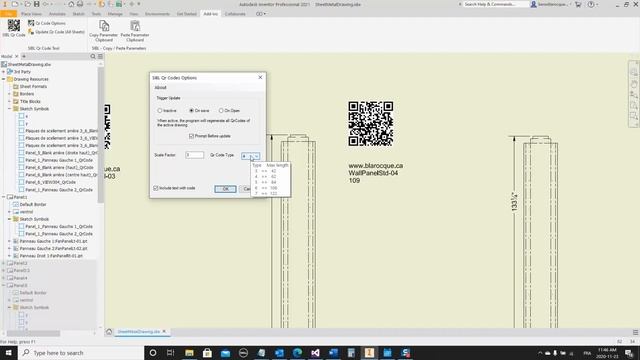The image size is (640, 360).
Task: Select the On save trigger radio button
Action: click(x=191, y=111)
